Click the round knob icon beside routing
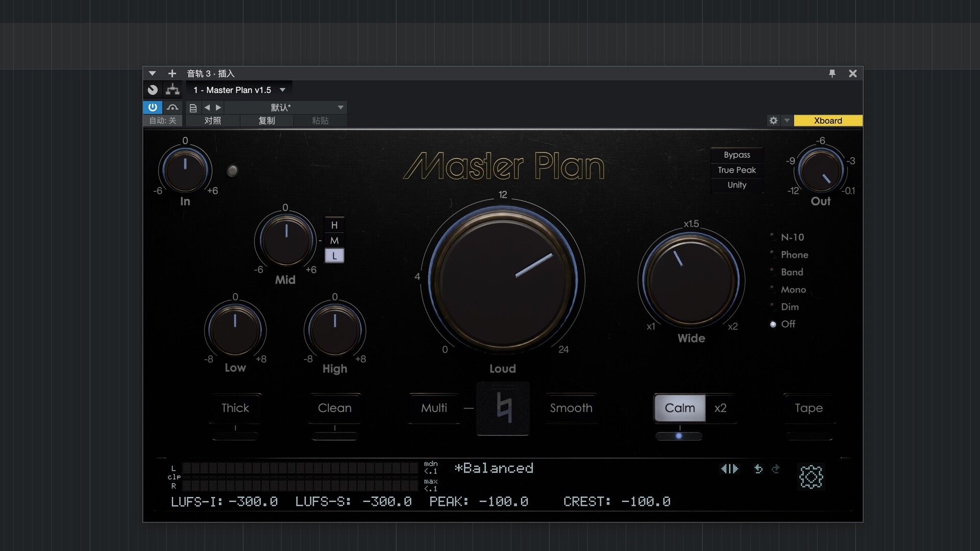The width and height of the screenshot is (980, 551). click(153, 90)
